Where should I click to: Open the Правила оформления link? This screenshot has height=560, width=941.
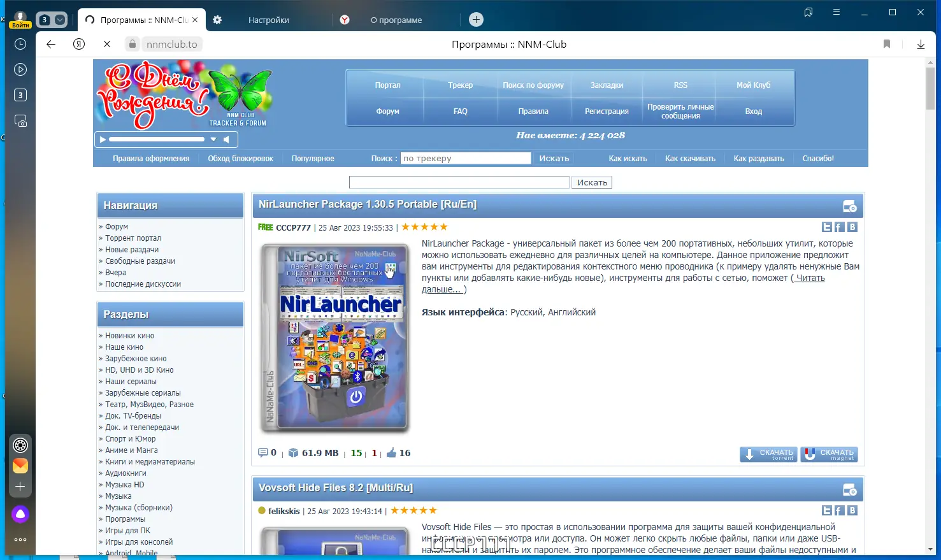point(151,159)
